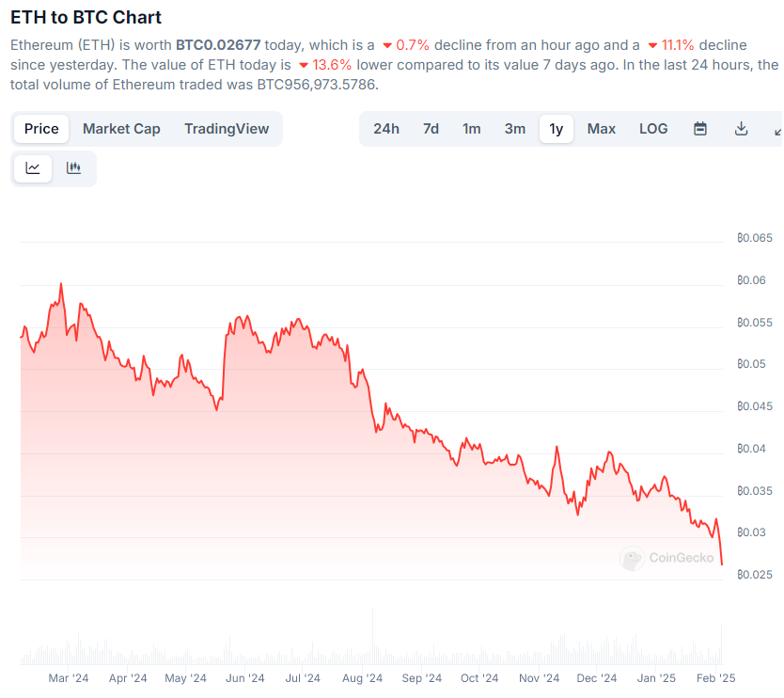The width and height of the screenshot is (784, 698).
Task: Click the red arrow beside 0.7% decline
Action: (x=386, y=45)
